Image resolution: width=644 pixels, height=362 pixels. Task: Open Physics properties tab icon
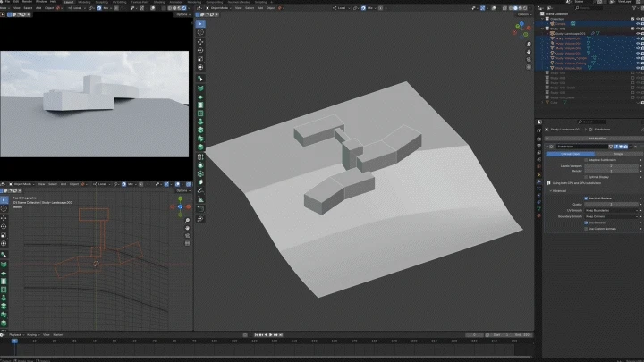(538, 196)
